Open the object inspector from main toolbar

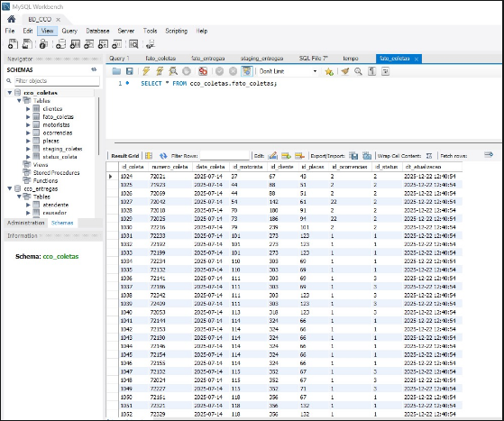[43, 43]
